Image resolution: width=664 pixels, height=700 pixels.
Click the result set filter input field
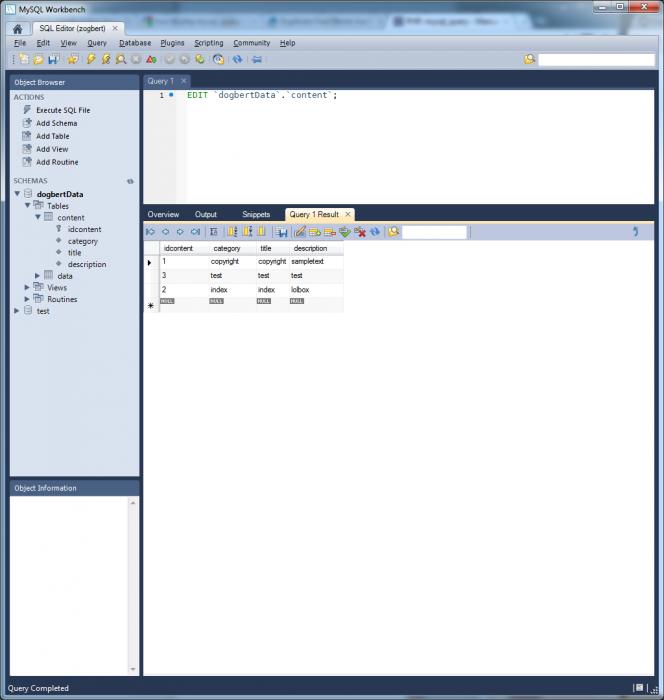coord(434,232)
